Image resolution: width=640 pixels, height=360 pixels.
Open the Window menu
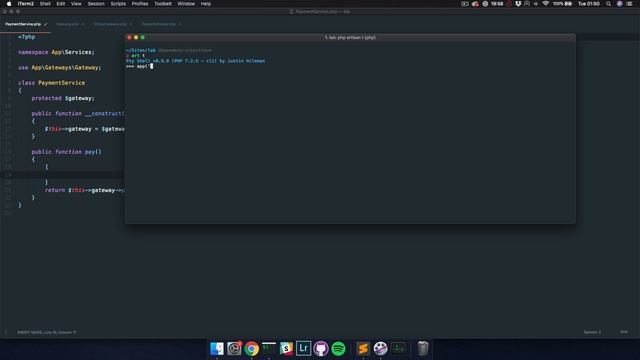(x=186, y=4)
